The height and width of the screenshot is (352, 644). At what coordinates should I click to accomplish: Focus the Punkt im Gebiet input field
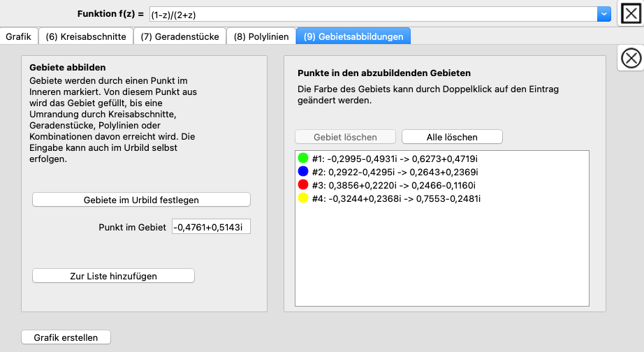coord(211,227)
